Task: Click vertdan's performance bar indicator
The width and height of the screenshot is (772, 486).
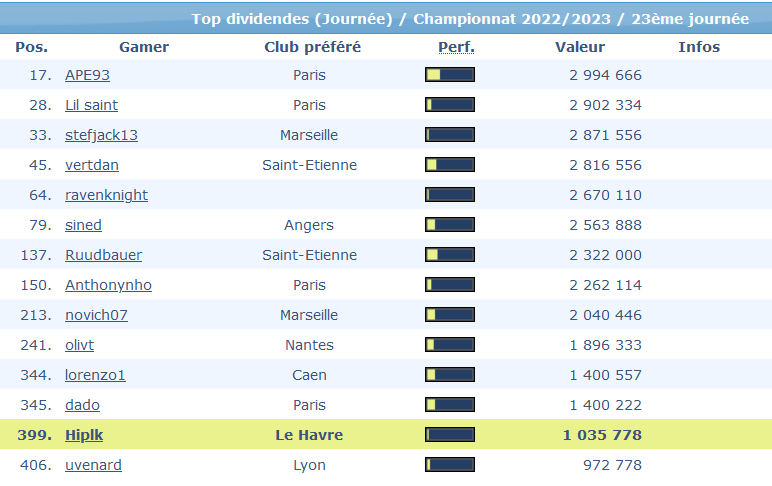Action: click(450, 165)
